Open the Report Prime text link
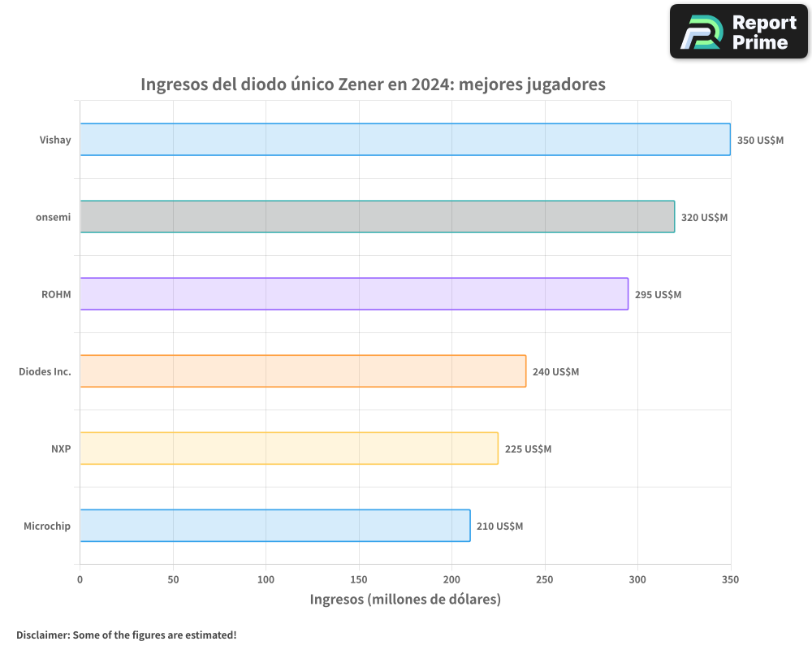 [x=762, y=31]
